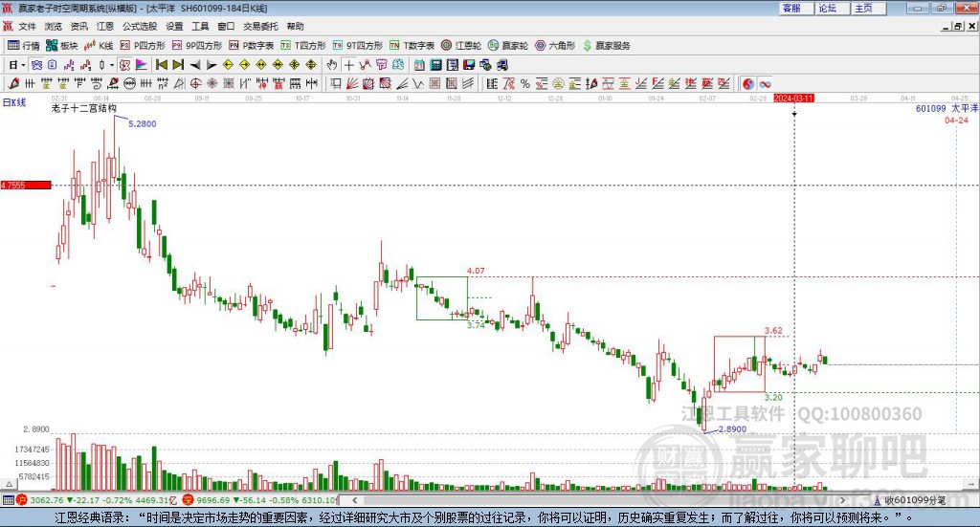This screenshot has height=527, width=980.
Task: Open the 交易委托 menu
Action: [260, 26]
